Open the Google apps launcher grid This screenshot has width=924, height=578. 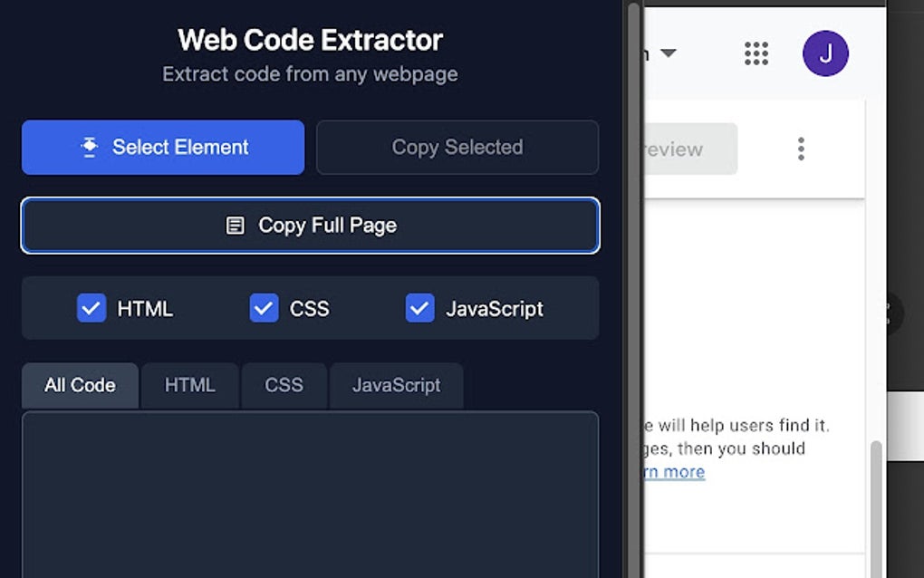(x=756, y=53)
